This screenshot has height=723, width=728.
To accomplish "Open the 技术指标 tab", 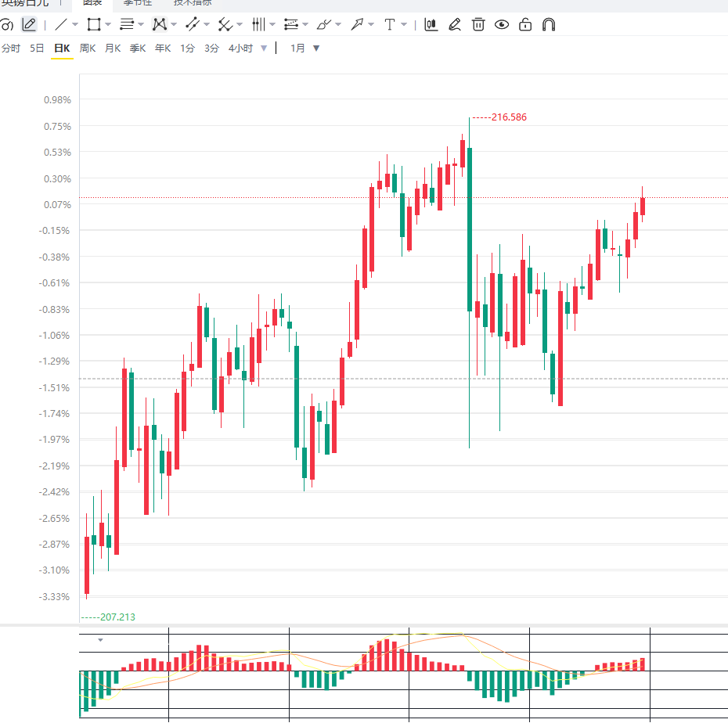I will pyautogui.click(x=193, y=3).
